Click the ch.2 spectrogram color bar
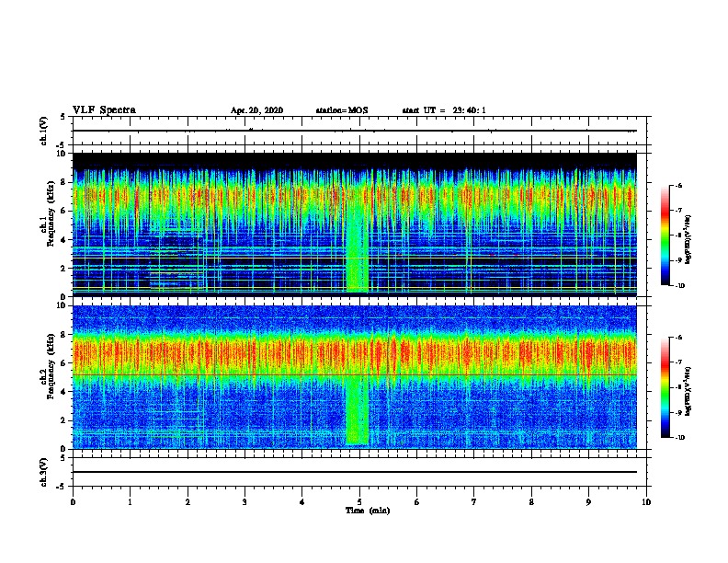The width and height of the screenshot is (728, 563). 665,387
